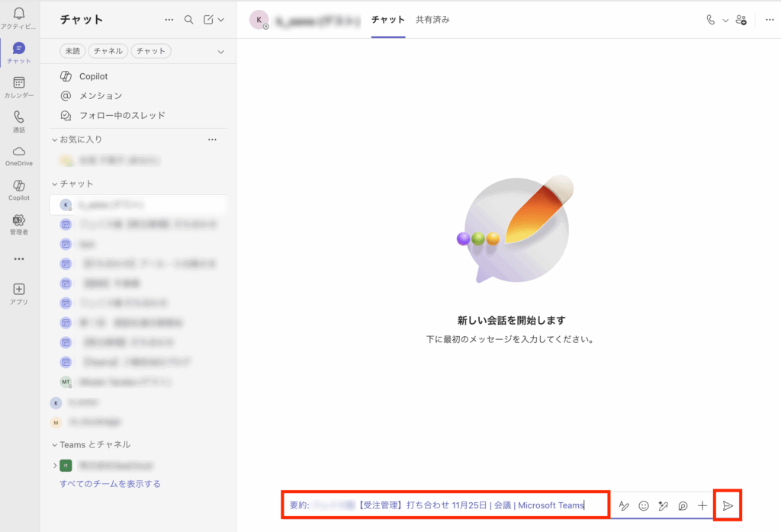Open the emoji picker in compose box
781x532 pixels.
click(644, 505)
